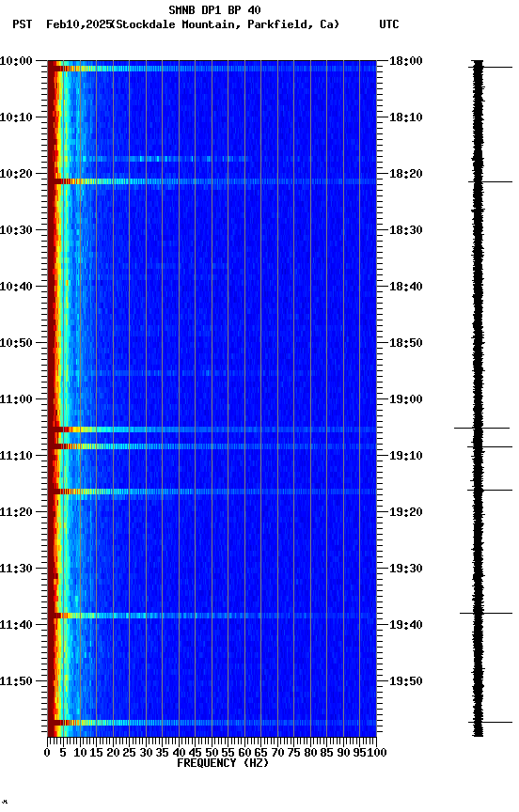The image size is (519, 812).
Task: Click the '0' frequency axis label
Action: [47, 754]
